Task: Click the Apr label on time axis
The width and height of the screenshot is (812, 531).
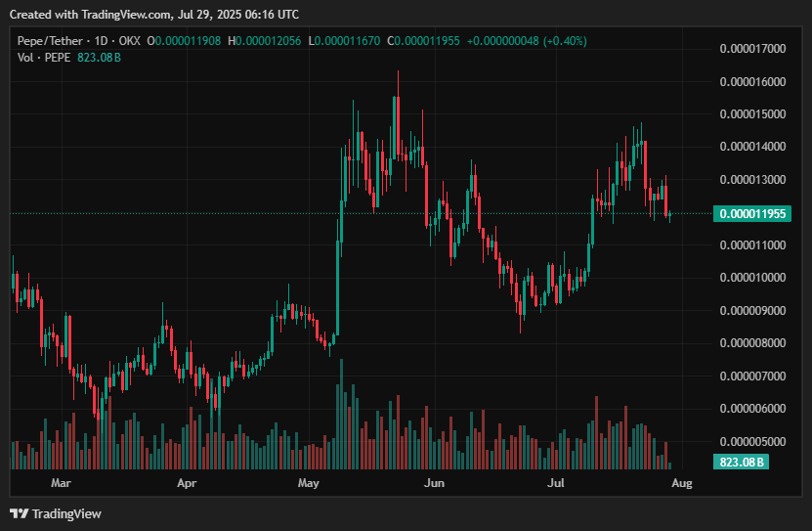Action: click(x=187, y=483)
